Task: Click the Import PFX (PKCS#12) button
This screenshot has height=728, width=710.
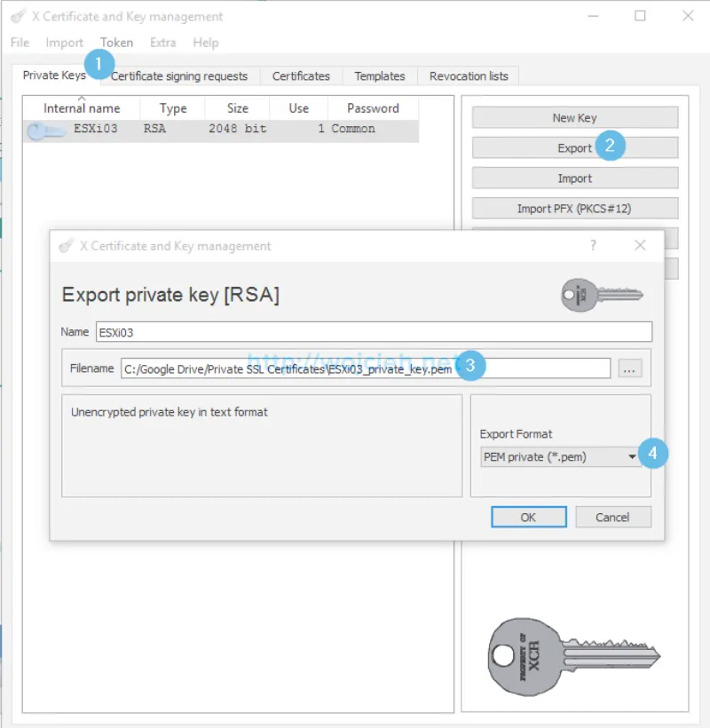Action: click(574, 208)
